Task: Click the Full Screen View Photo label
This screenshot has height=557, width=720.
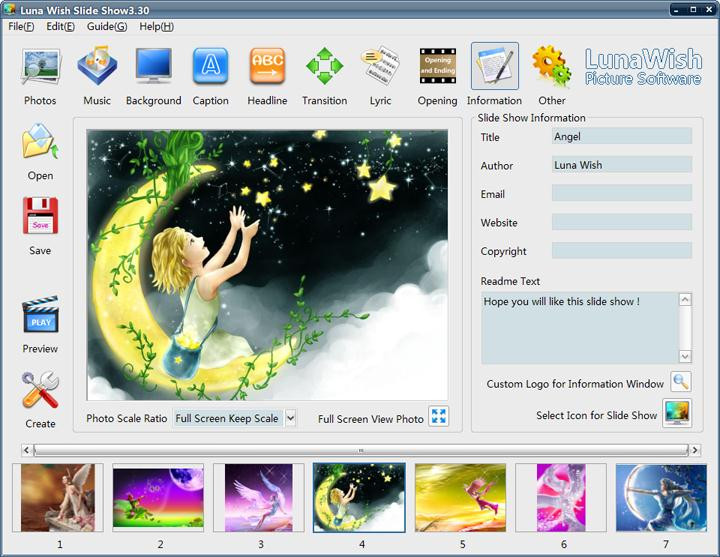Action: (371, 419)
